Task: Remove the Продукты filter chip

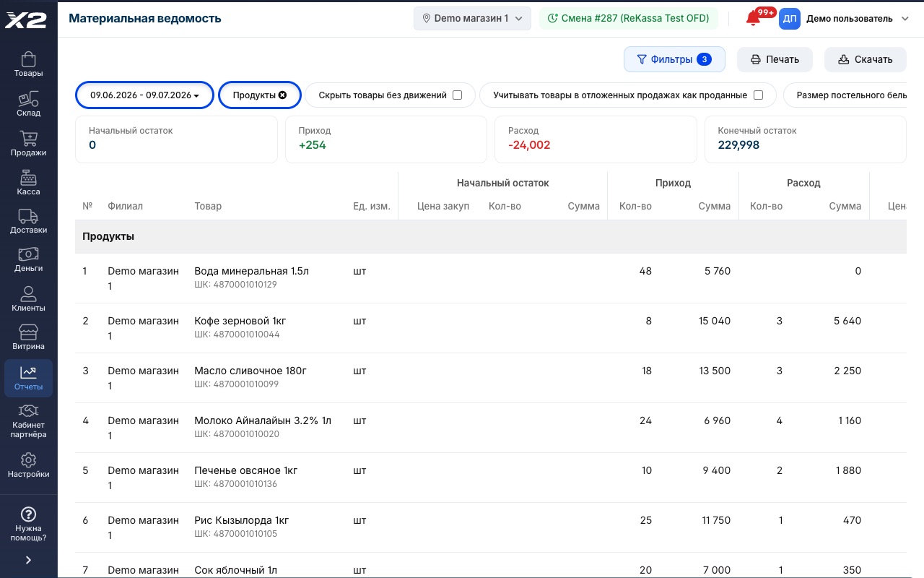Action: (282, 95)
